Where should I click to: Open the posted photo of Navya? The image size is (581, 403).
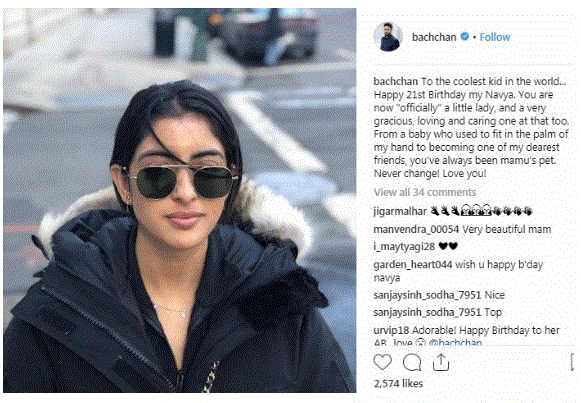(x=180, y=200)
